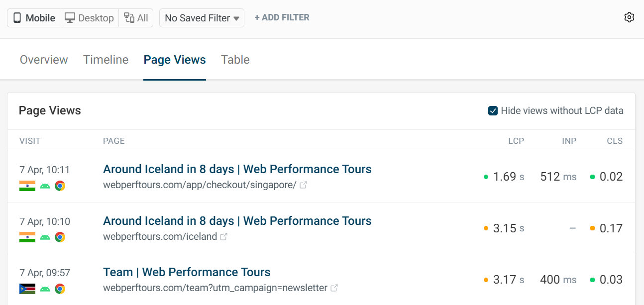Open the Around Iceland in 8 days page
The height and width of the screenshot is (305, 644).
coord(237,169)
